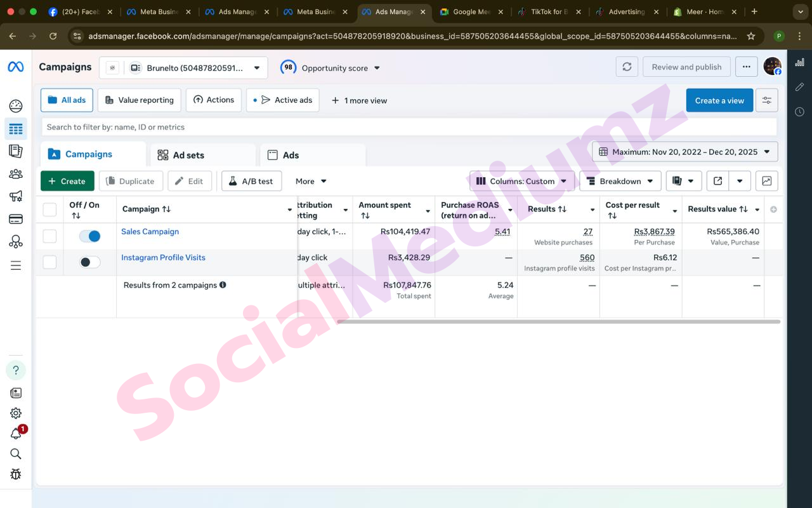The image size is (812, 508).
Task: Open the Columns: Custom dropdown
Action: click(x=521, y=181)
